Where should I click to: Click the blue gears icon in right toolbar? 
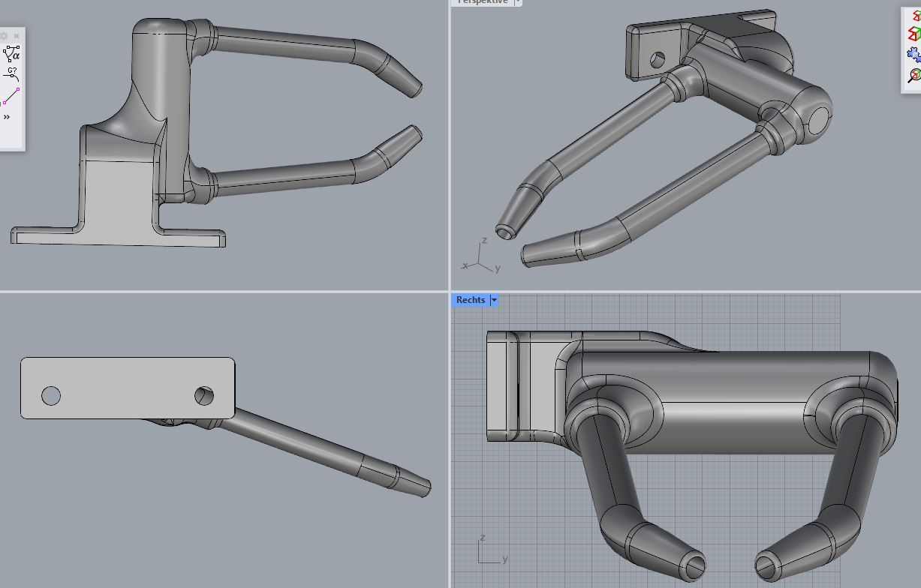point(913,54)
